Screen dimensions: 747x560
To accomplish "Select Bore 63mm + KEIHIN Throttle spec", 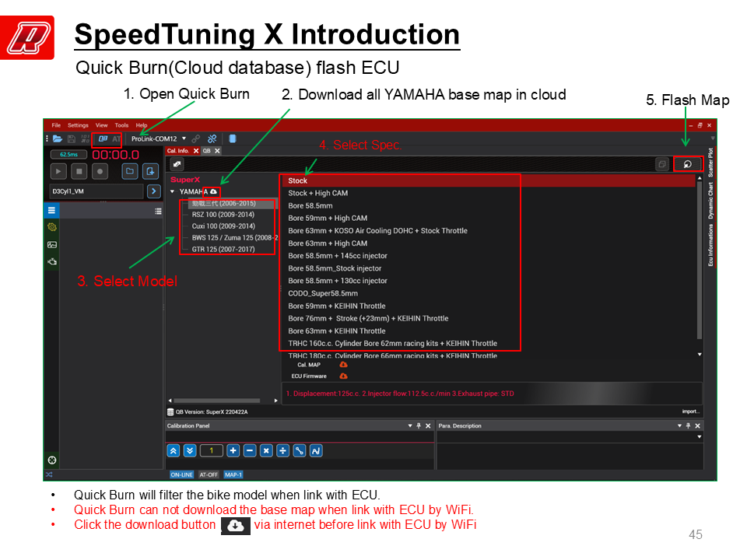I will (336, 331).
